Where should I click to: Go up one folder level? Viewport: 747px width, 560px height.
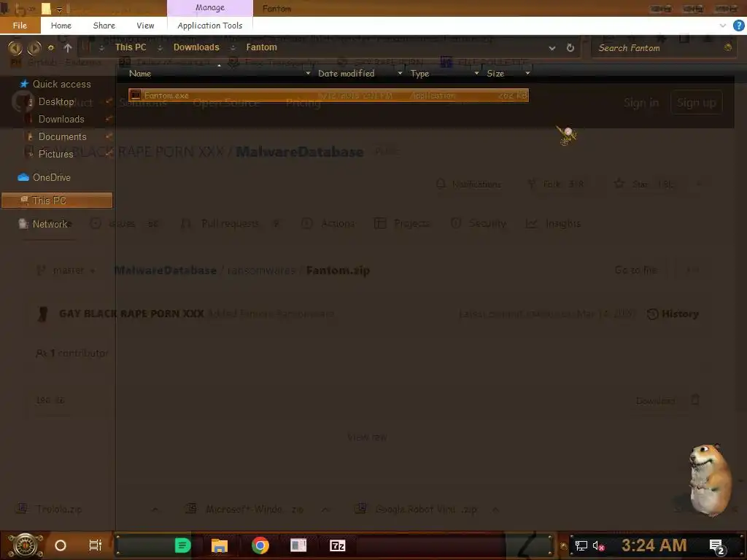click(x=68, y=47)
